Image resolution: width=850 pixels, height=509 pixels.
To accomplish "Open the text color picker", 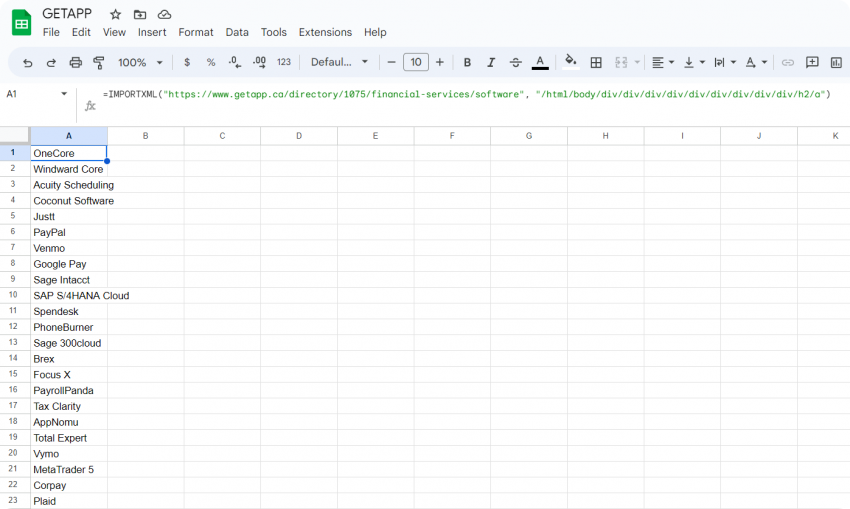I will point(540,62).
